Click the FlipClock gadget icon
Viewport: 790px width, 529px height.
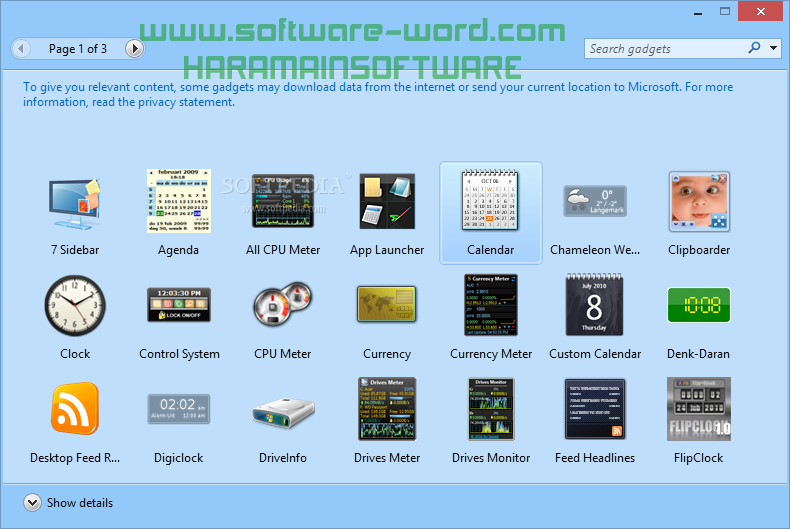pyautogui.click(x=699, y=409)
